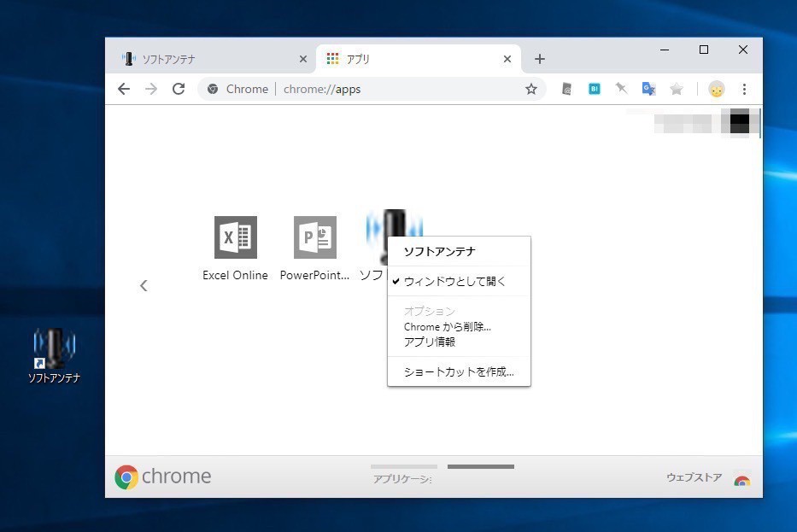Bookmark this page with the star icon
The height and width of the screenshot is (532, 797).
(531, 90)
